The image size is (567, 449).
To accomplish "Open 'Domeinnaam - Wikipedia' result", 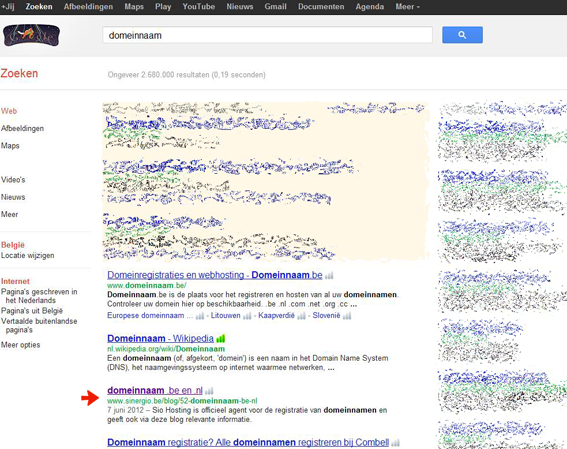I will point(160,338).
